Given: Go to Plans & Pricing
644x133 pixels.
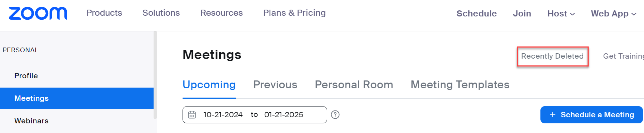Looking at the screenshot, I should (x=294, y=13).
